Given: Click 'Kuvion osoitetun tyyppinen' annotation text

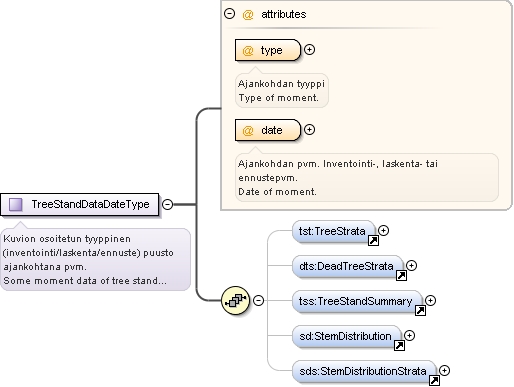Looking at the screenshot, I should [67, 239].
